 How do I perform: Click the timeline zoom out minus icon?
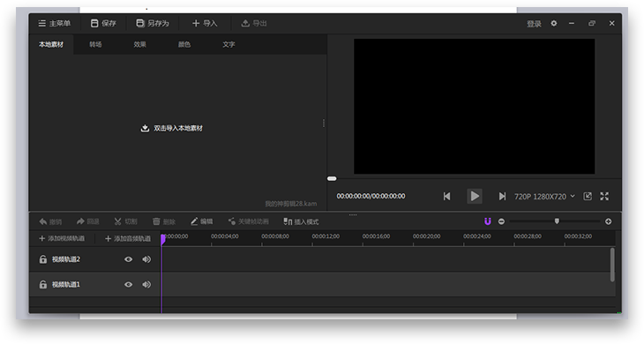point(501,221)
